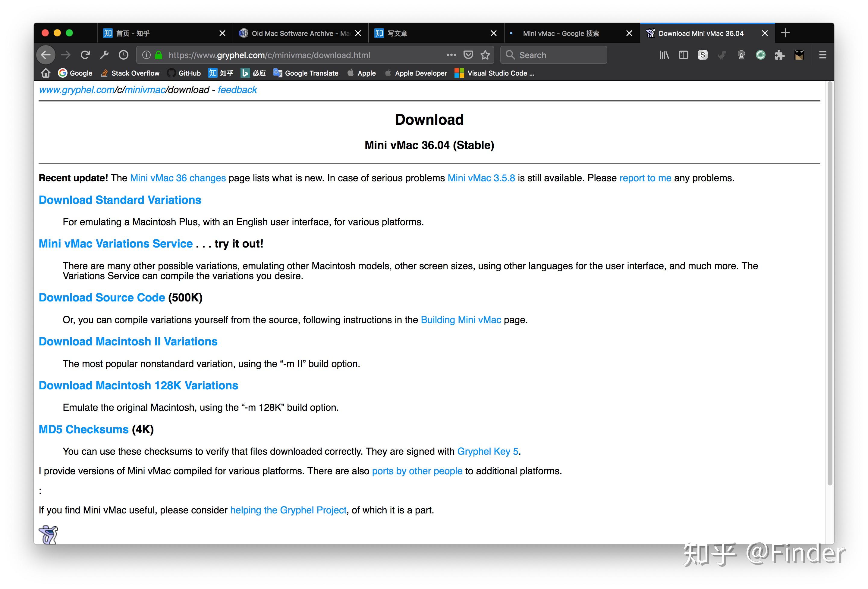868x589 pixels.
Task: Open a new tab with plus button
Action: point(785,33)
